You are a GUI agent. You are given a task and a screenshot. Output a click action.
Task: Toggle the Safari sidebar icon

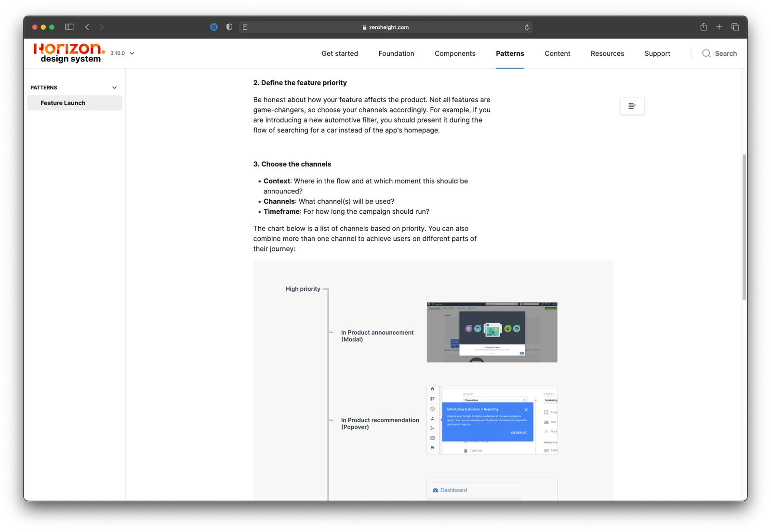[69, 27]
